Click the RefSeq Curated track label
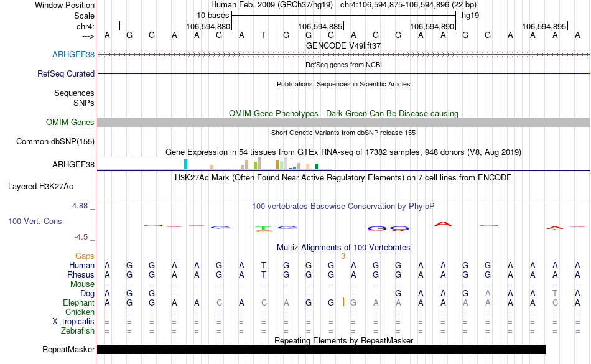The image size is (591, 364). 65,73
